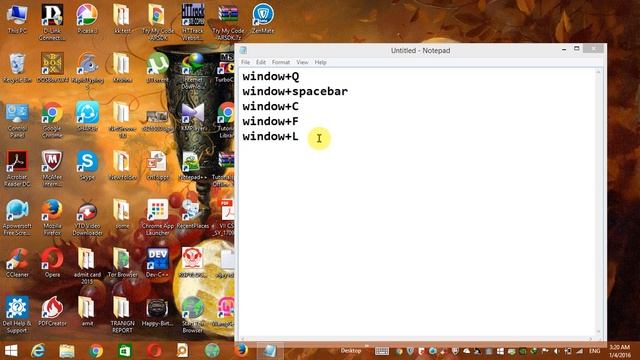The image size is (640, 360).
Task: Click the line reading window+Q
Action: (x=271, y=76)
